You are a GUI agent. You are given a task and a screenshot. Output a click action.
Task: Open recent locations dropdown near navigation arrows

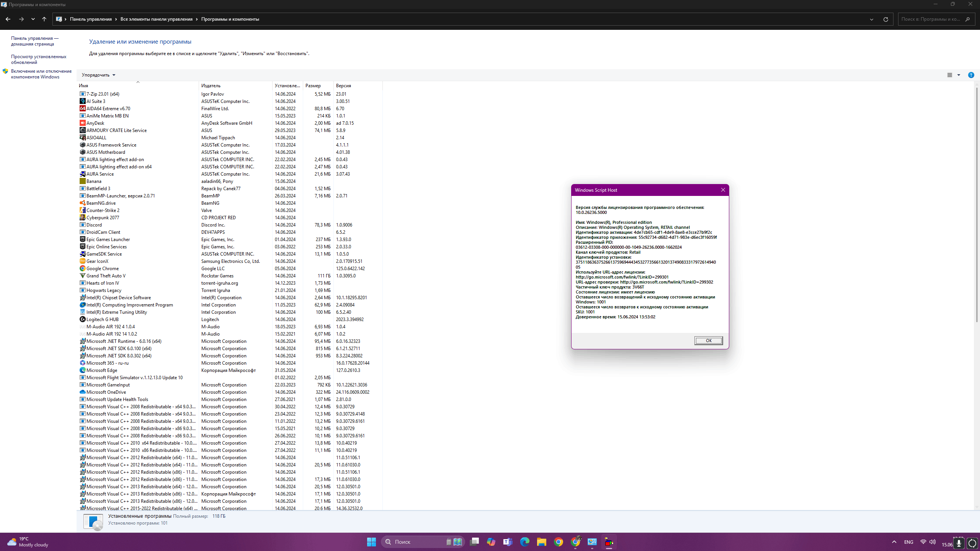tap(33, 19)
